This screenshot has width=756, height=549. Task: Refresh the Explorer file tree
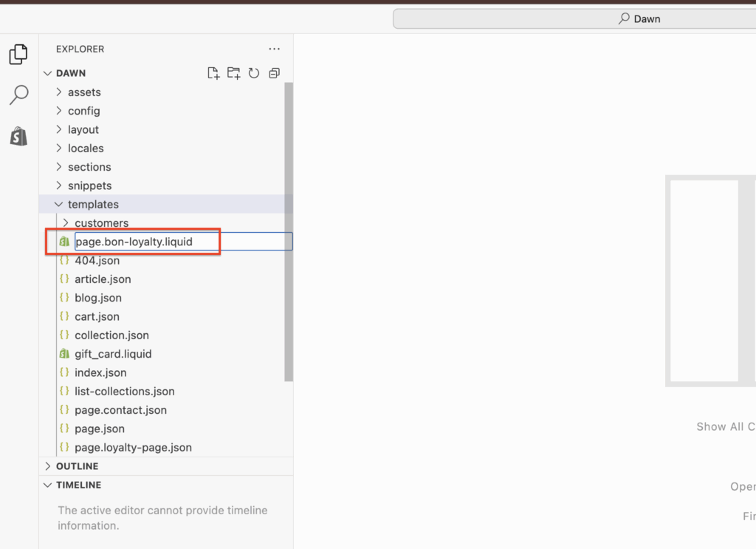254,73
